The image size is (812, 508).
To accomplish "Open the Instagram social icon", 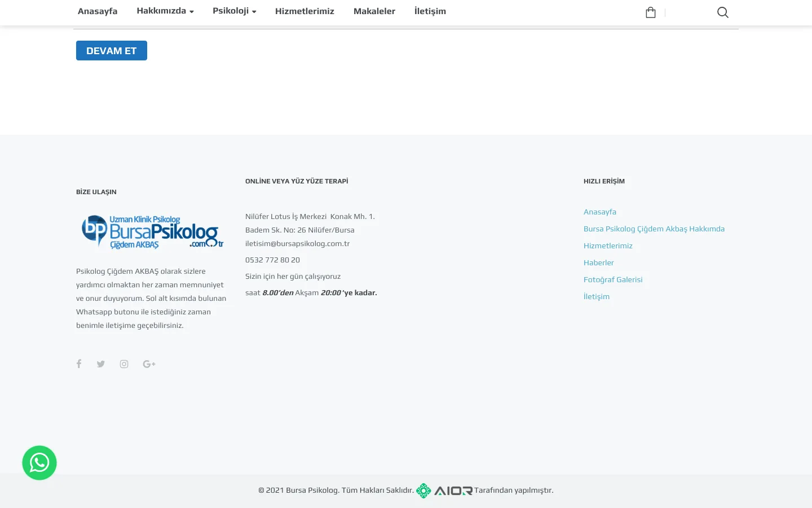I will coord(124,364).
